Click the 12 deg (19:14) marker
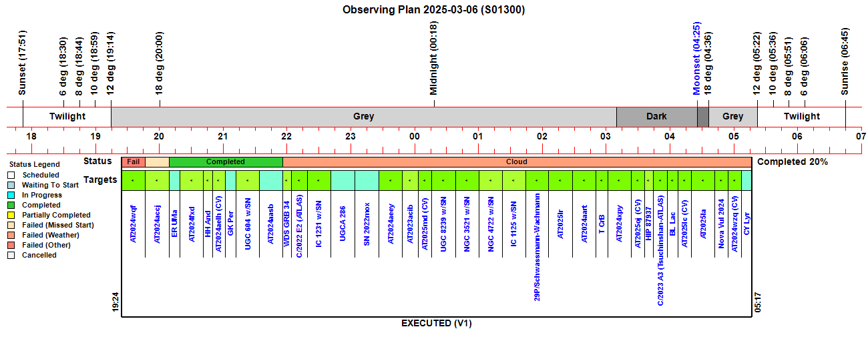The image size is (868, 337). (x=111, y=63)
